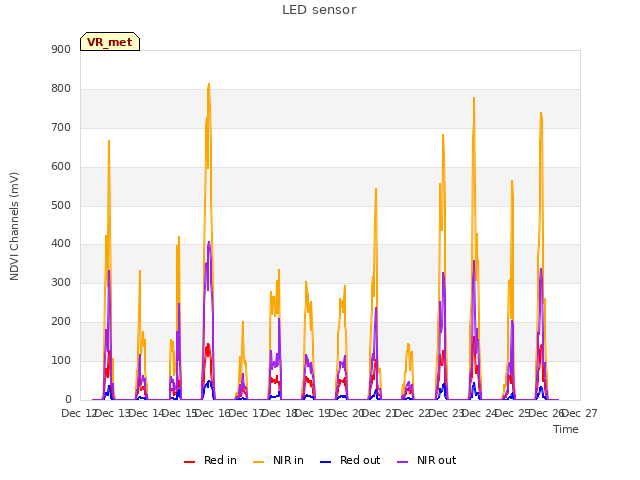Screen dimensions: 640x480
Task: Click the 700 y-axis tick label
Action: pyautogui.click(x=61, y=128)
